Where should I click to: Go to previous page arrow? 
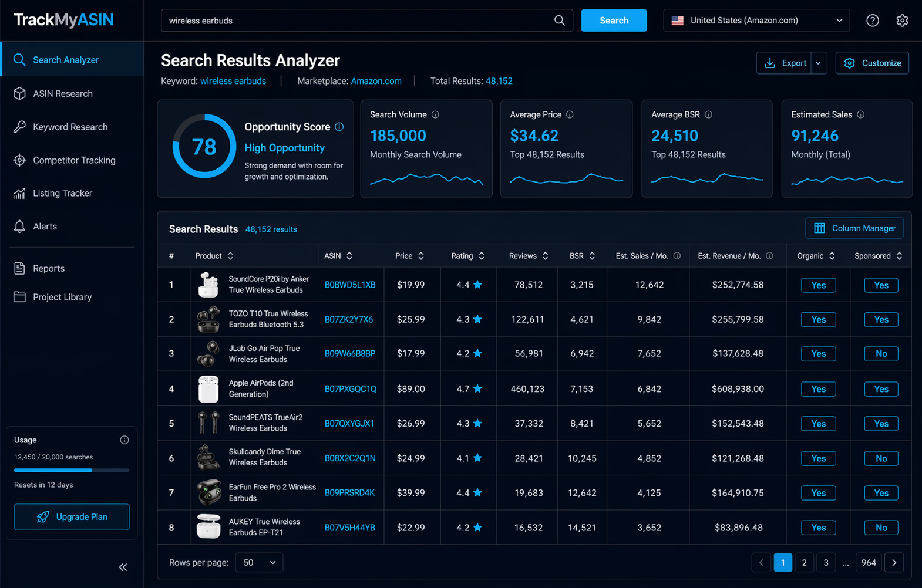pyautogui.click(x=761, y=563)
